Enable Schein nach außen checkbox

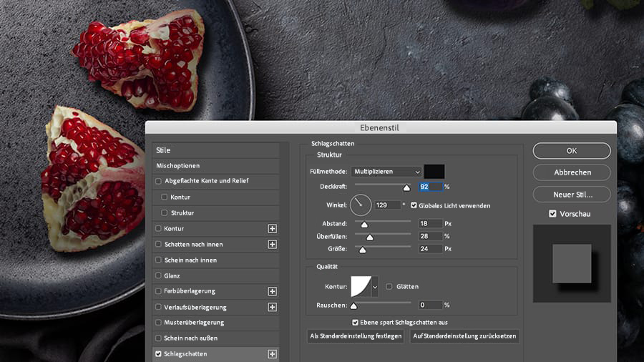[159, 338]
